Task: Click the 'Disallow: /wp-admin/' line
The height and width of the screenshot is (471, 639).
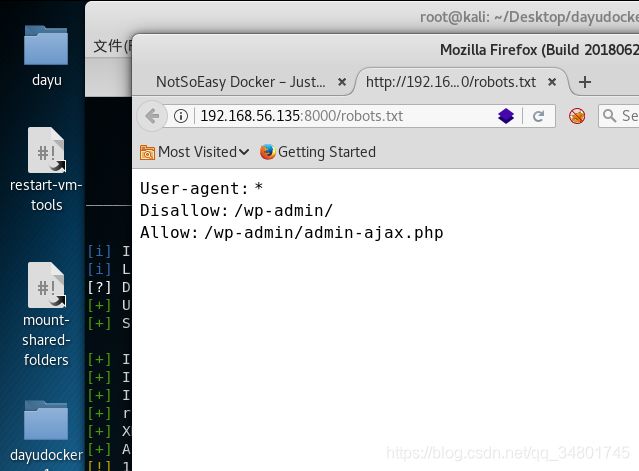Action: pos(236,211)
